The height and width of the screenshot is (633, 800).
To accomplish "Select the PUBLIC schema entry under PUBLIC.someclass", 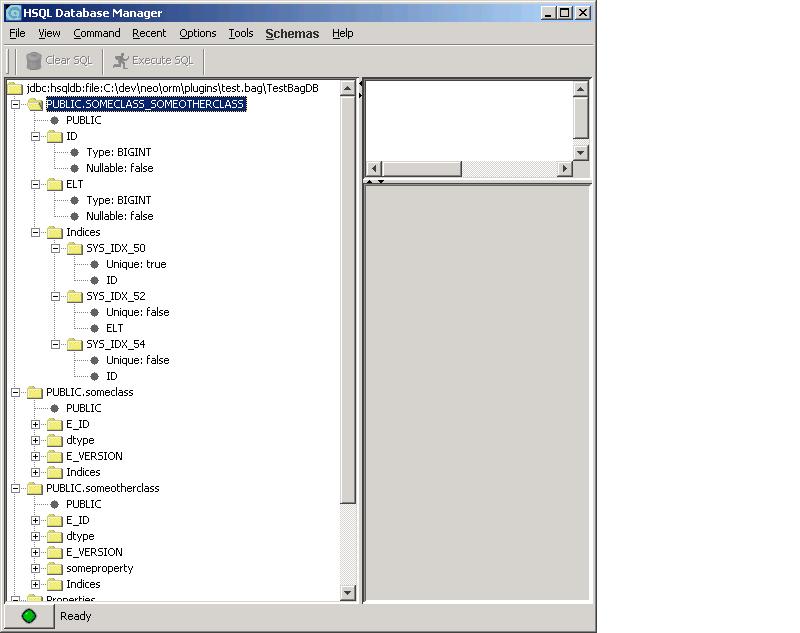I will (84, 408).
